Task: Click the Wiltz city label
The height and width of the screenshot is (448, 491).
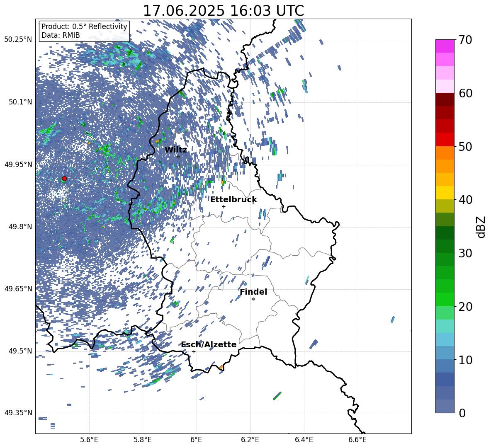Action: pos(176,150)
